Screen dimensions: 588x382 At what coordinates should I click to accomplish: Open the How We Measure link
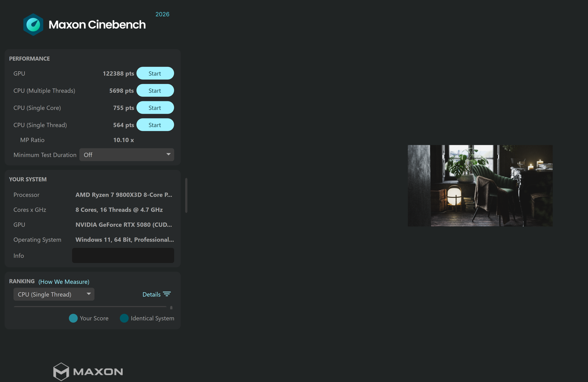[x=64, y=282]
